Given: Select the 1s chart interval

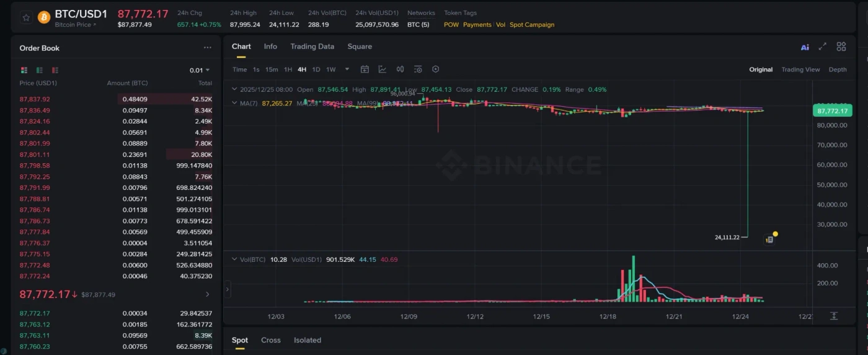Looking at the screenshot, I should click(256, 70).
